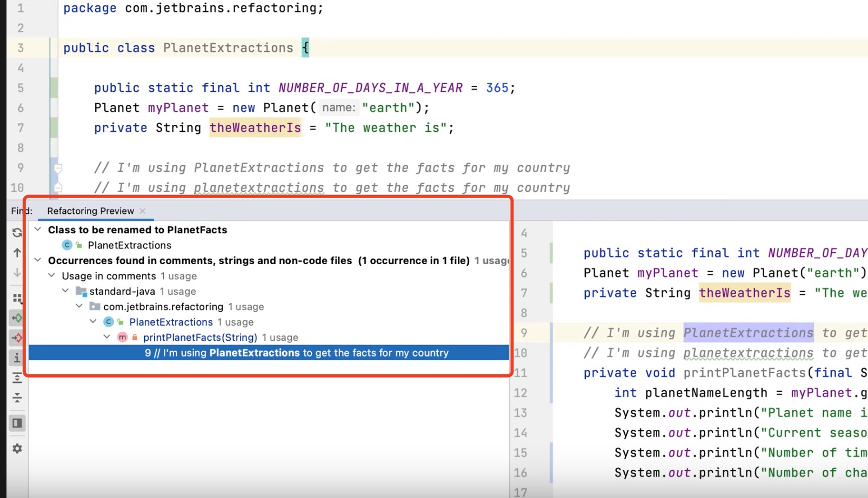Click the Rerun refresh icon in Find panel
The width and height of the screenshot is (868, 498).
point(17,232)
